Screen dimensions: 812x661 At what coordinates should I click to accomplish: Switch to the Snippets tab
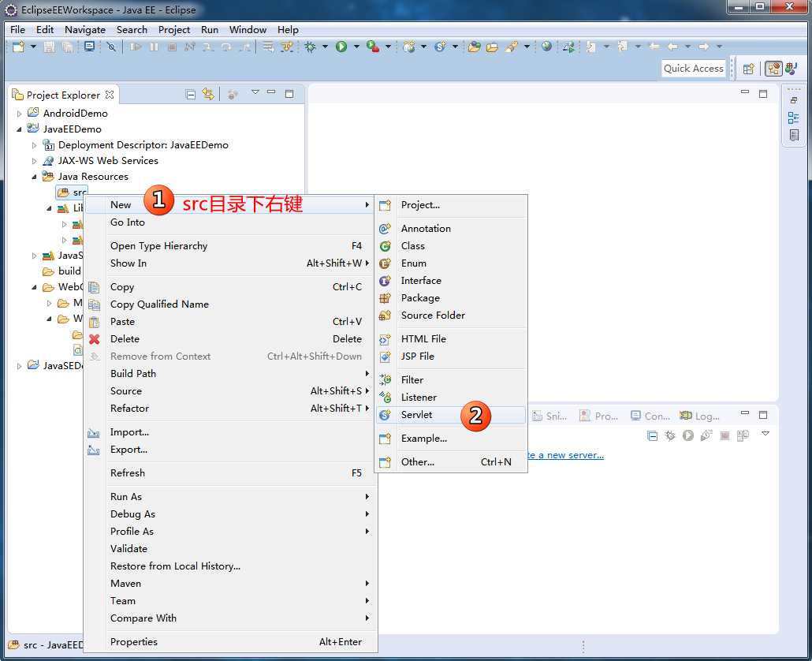pyautogui.click(x=549, y=416)
